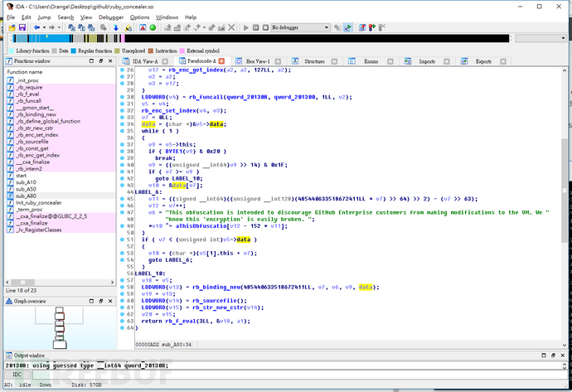Close the Output window panel
The height and width of the screenshot is (392, 572).
[563, 356]
